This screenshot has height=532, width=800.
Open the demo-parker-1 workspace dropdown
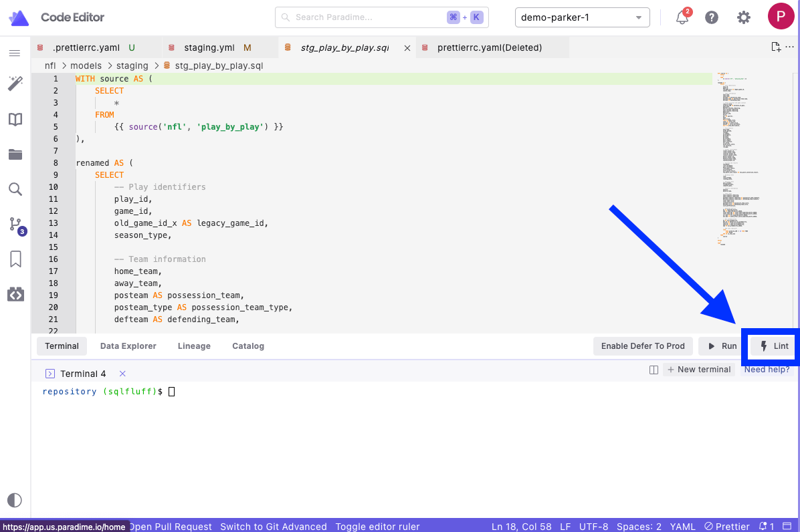click(582, 17)
